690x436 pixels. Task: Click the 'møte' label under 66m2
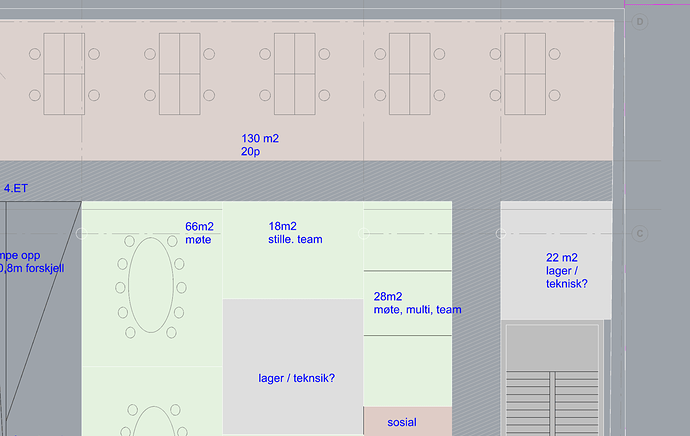point(198,240)
